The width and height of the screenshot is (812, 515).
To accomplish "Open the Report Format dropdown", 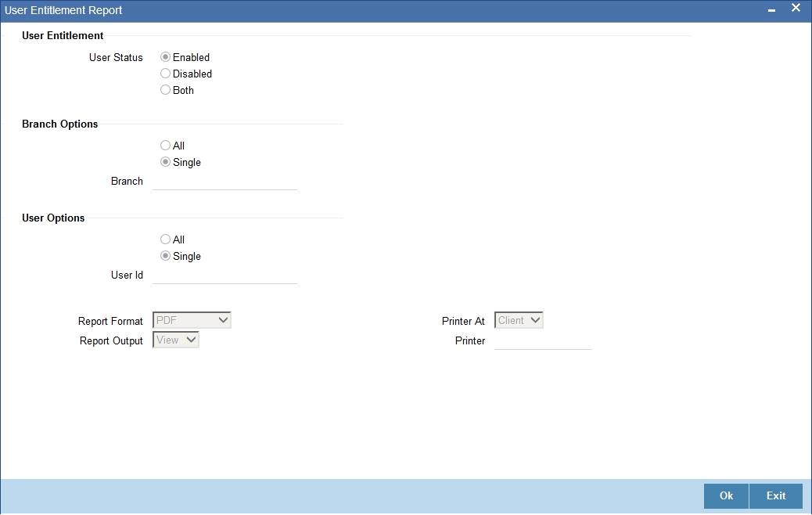I will point(192,320).
